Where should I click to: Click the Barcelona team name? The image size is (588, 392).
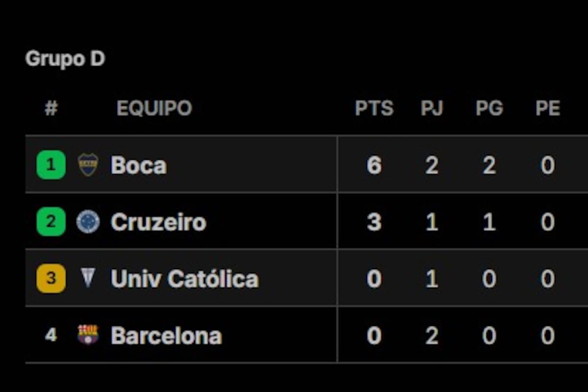[167, 335]
